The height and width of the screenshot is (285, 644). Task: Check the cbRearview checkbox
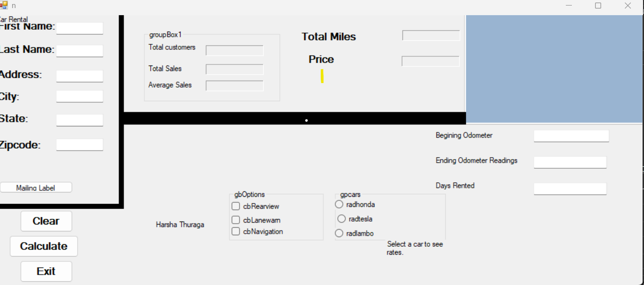click(x=236, y=206)
